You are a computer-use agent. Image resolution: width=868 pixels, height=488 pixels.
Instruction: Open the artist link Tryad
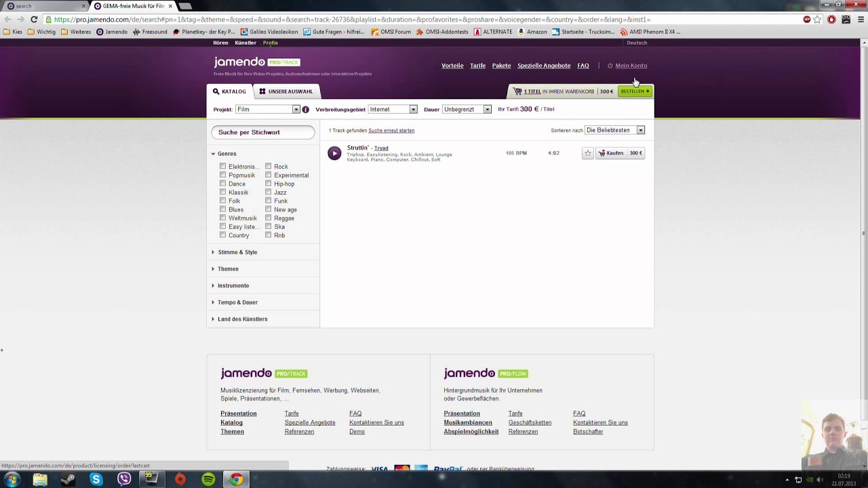click(381, 148)
